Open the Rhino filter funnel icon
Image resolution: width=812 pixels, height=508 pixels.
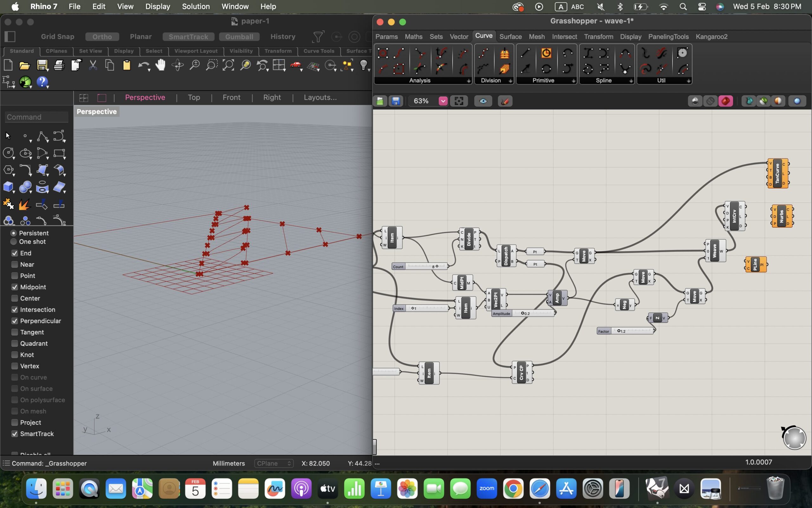point(318,37)
